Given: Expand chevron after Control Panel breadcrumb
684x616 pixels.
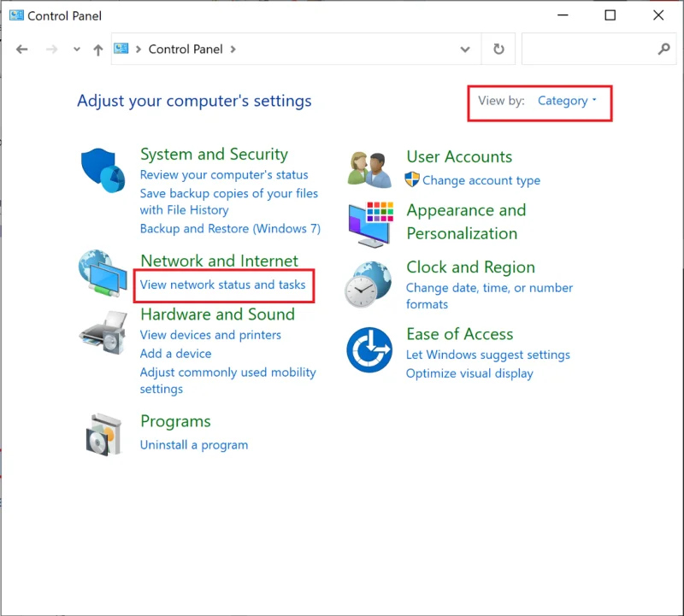Looking at the screenshot, I should pyautogui.click(x=233, y=50).
